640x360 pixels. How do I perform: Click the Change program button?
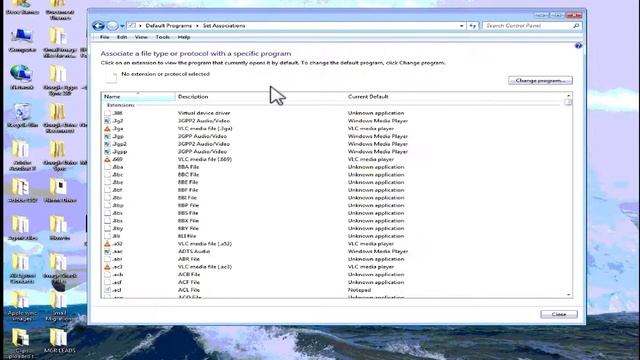[x=540, y=80]
